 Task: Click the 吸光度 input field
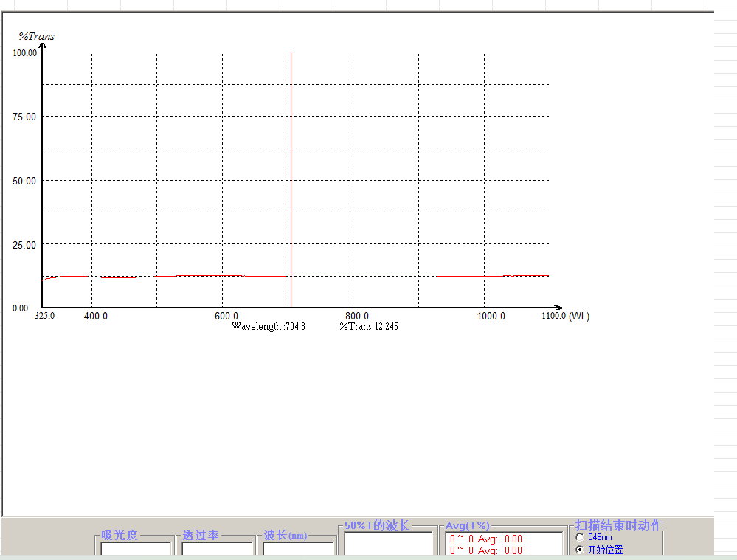coord(136,549)
